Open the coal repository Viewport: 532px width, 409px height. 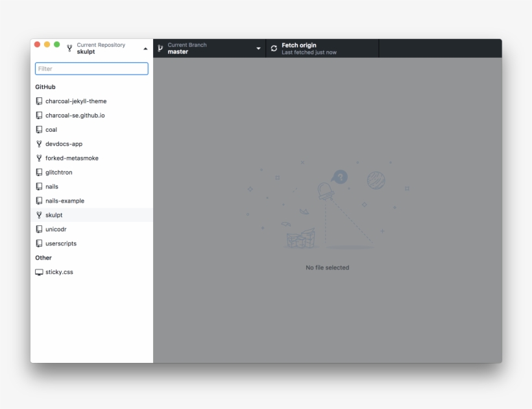[x=91, y=130]
